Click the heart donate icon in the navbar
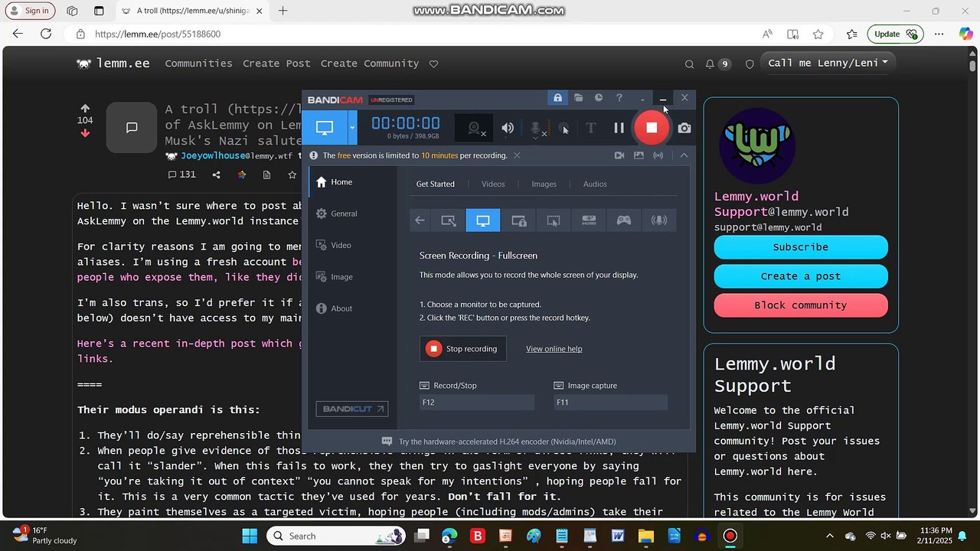980x551 pixels. pyautogui.click(x=433, y=64)
